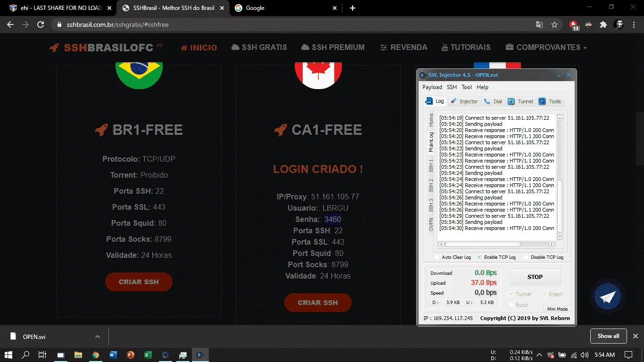Open PowerPoint from the taskbar

tap(131, 354)
